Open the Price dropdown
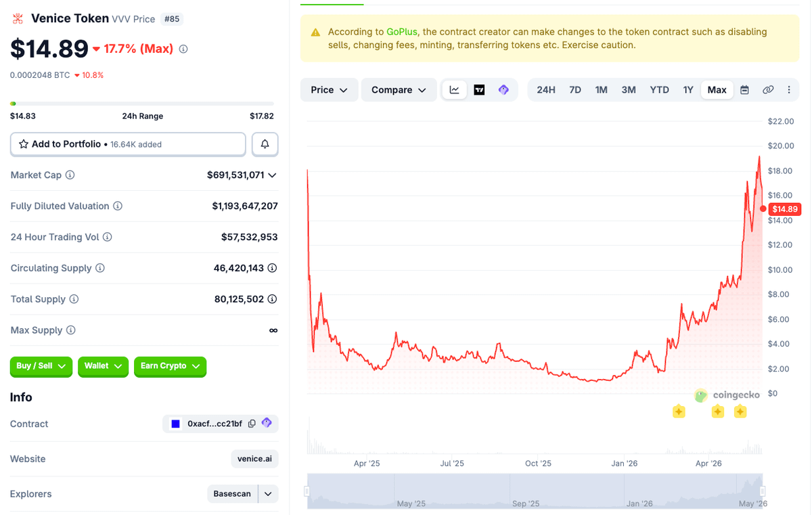Image resolution: width=812 pixels, height=515 pixels. tap(330, 90)
